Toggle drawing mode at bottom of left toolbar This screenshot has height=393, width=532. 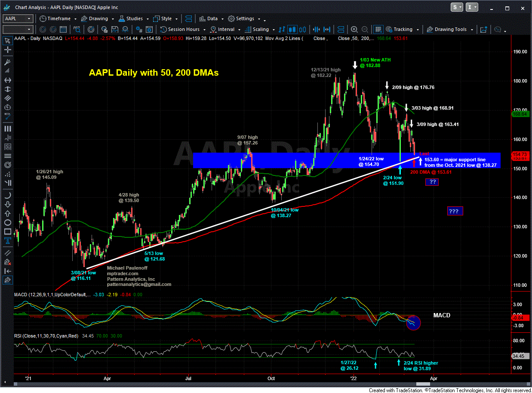pyautogui.click(x=8, y=280)
